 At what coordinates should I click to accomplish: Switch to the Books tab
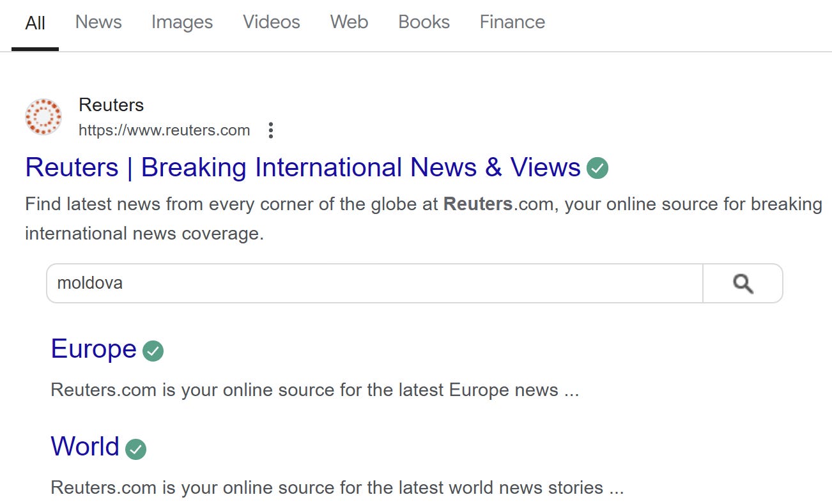click(x=424, y=22)
